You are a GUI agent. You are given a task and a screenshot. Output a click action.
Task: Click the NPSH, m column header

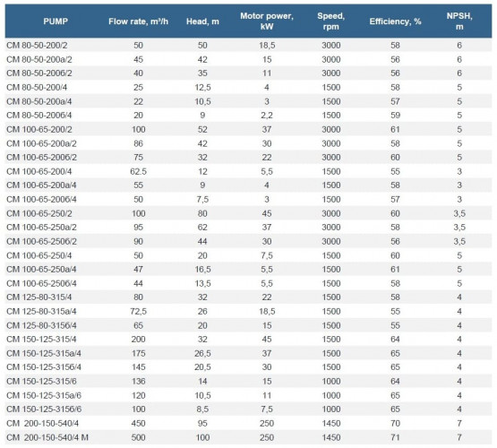pyautogui.click(x=459, y=22)
